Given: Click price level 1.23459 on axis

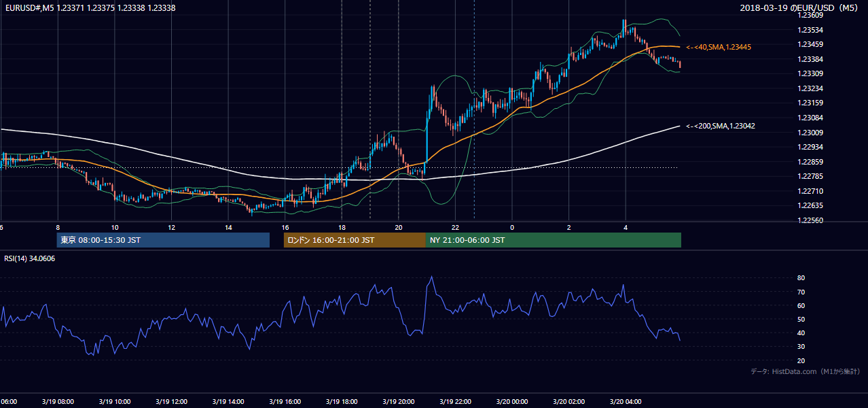Looking at the screenshot, I should (810, 44).
